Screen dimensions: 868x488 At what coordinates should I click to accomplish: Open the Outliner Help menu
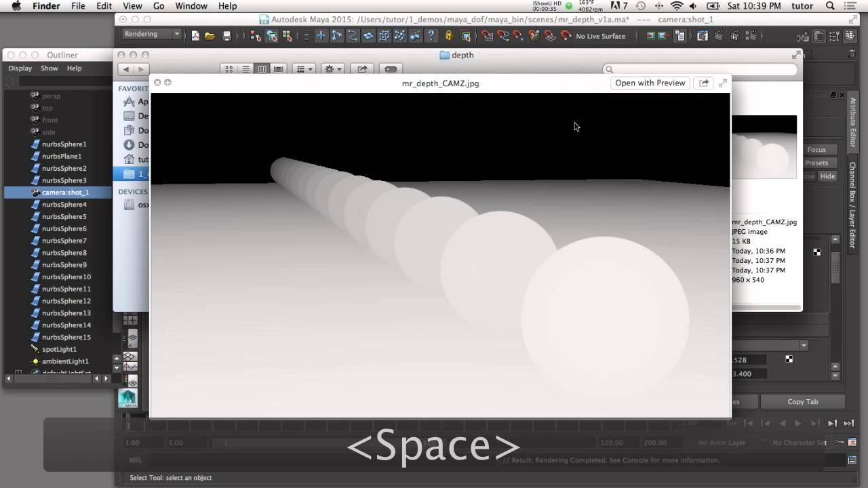74,68
